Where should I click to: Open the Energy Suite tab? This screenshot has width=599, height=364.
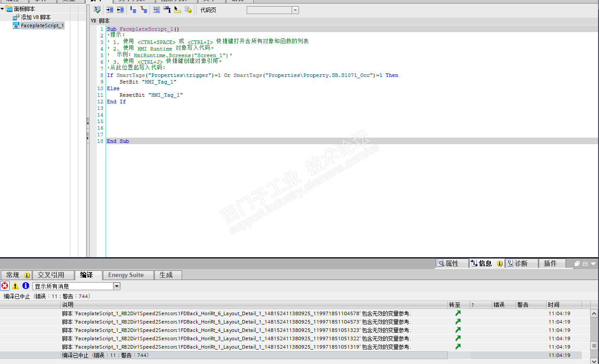(128, 275)
